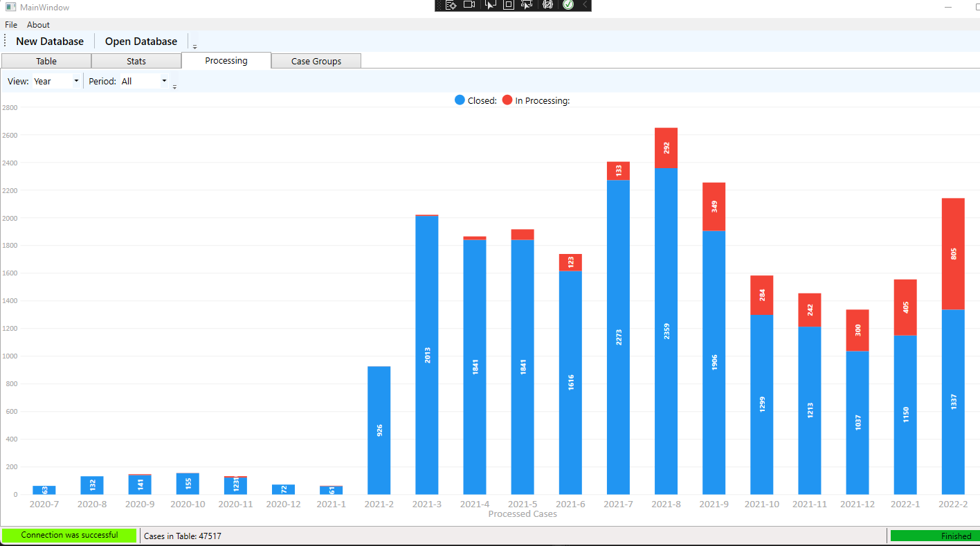This screenshot has width=980, height=546.
Task: Open the Live Visual Tree debug icon
Action: [451, 5]
